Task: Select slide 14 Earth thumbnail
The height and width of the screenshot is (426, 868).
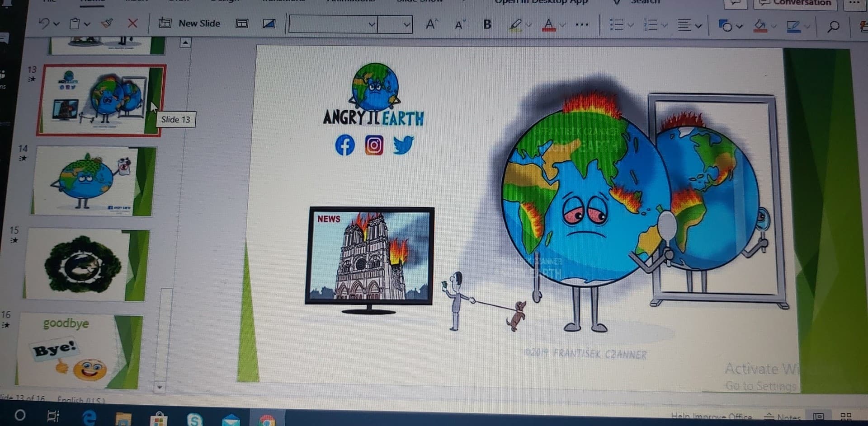Action: (x=93, y=181)
